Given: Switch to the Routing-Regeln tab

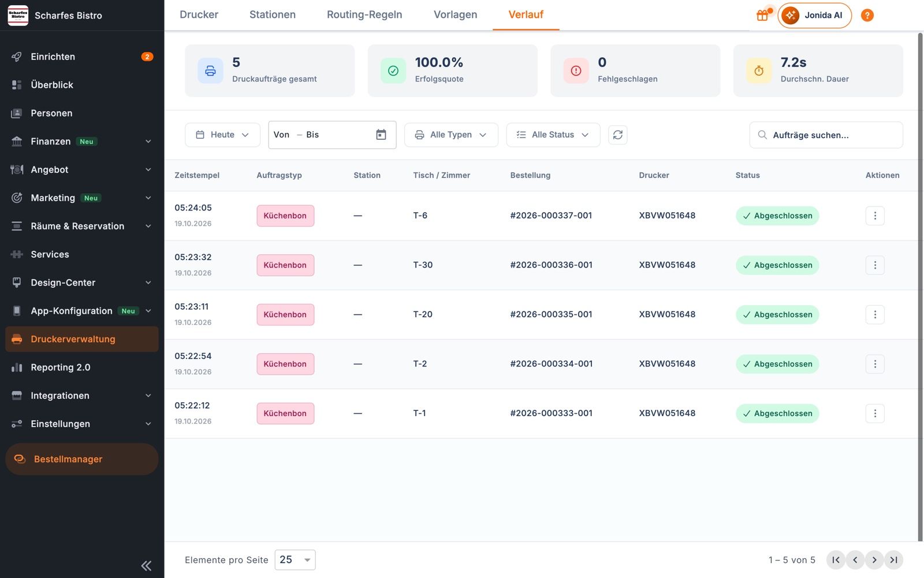Looking at the screenshot, I should pos(364,15).
